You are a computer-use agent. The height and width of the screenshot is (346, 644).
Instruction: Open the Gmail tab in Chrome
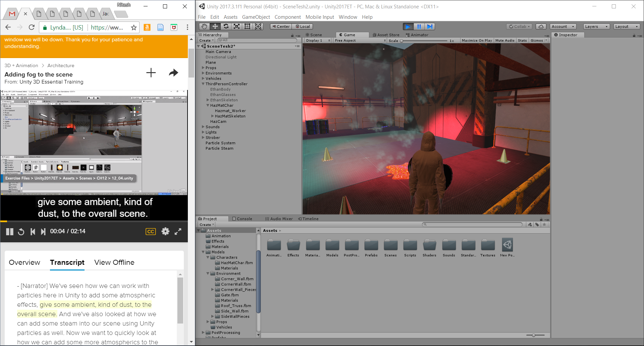point(12,14)
